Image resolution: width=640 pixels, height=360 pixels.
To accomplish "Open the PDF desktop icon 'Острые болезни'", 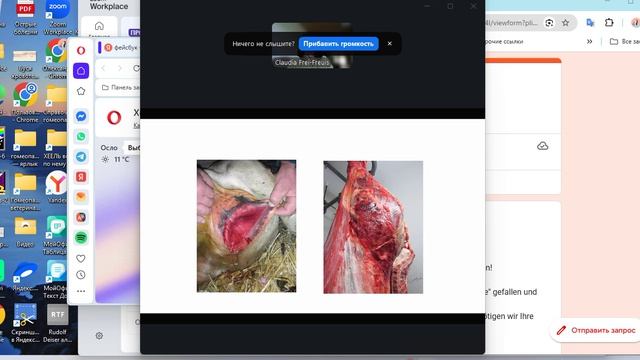I will (x=25, y=16).
